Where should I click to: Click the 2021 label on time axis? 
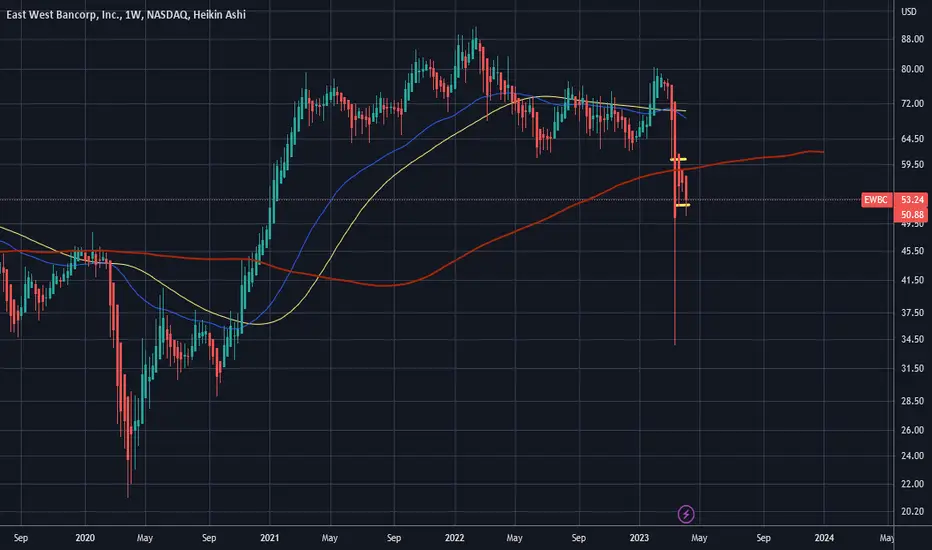pyautogui.click(x=269, y=538)
